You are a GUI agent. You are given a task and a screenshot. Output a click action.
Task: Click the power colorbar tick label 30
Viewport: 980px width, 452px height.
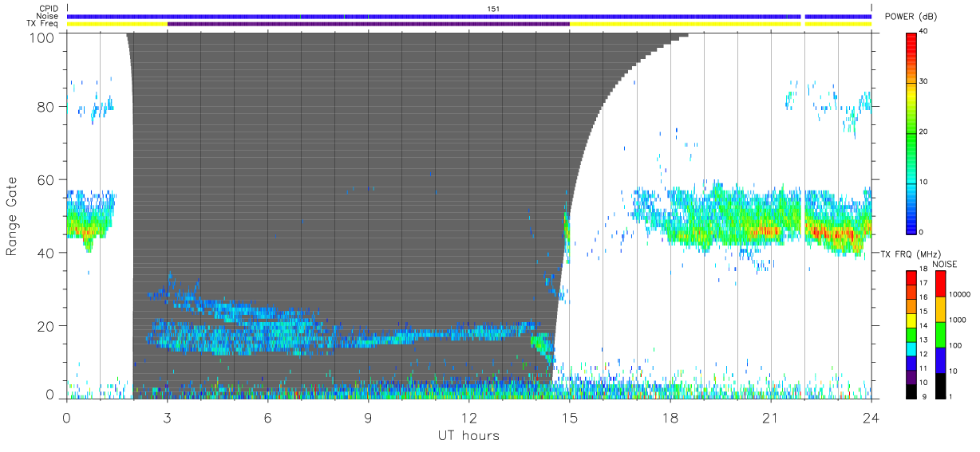(925, 81)
